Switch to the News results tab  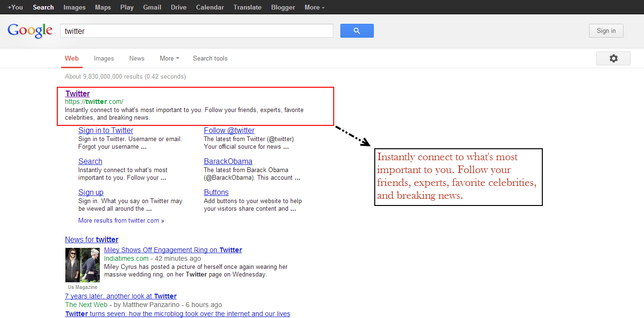pyautogui.click(x=137, y=58)
